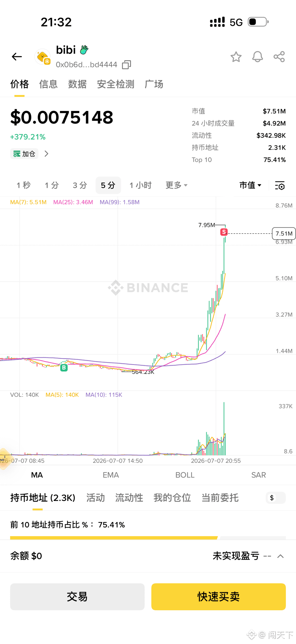Open the bibi token avatar
The width and height of the screenshot is (296, 644).
43,57
